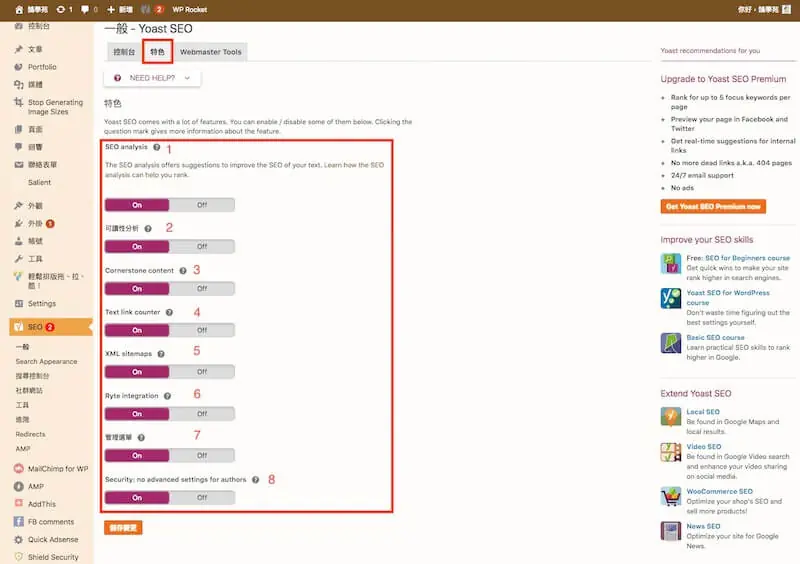
Task: Open Video SEO extension link
Action: (x=704, y=447)
